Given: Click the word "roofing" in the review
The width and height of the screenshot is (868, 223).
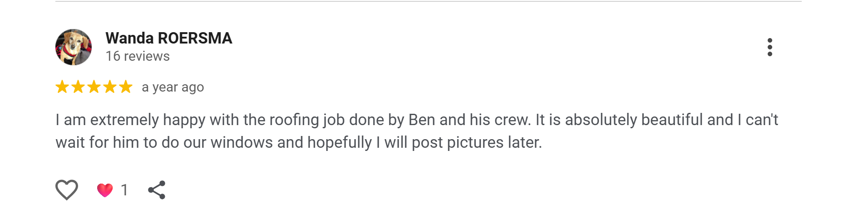Looking at the screenshot, I should click(294, 120).
